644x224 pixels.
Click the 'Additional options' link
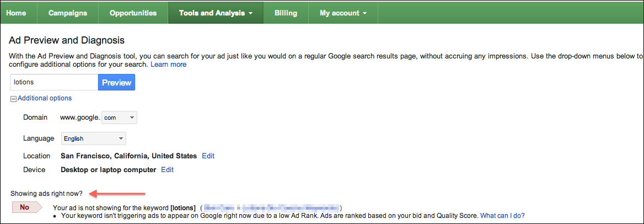[x=45, y=98]
